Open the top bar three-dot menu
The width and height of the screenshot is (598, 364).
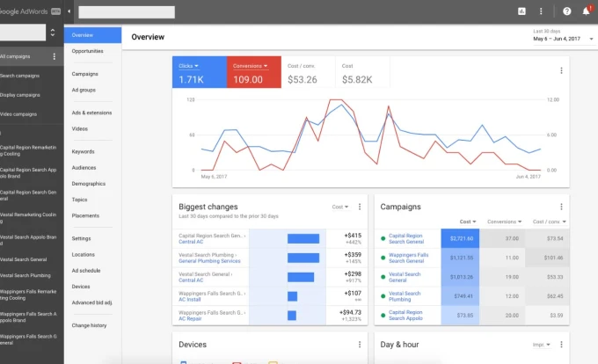541,11
